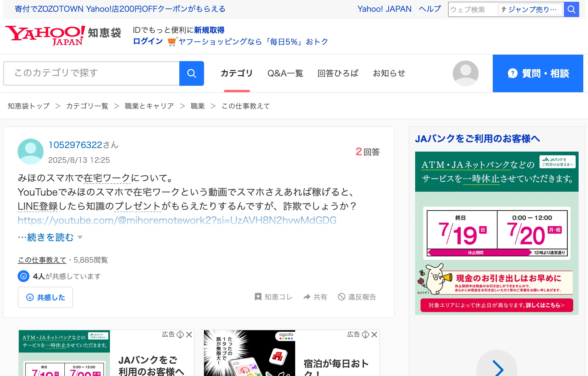
Task: Click the category search magnifier button
Action: click(x=191, y=73)
